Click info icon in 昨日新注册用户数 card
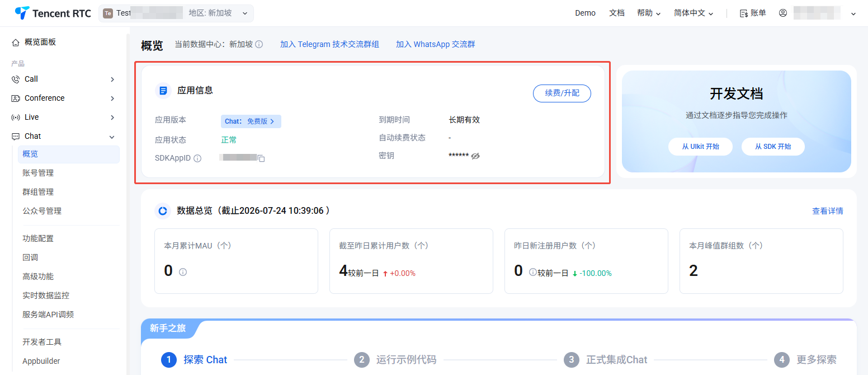Viewport: 868px width, 375px height. click(533, 272)
